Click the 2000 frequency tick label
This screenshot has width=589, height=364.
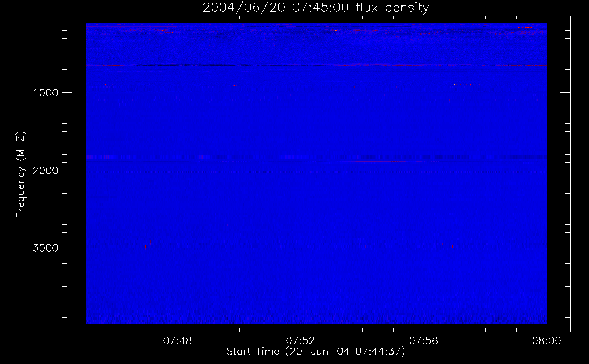click(46, 170)
